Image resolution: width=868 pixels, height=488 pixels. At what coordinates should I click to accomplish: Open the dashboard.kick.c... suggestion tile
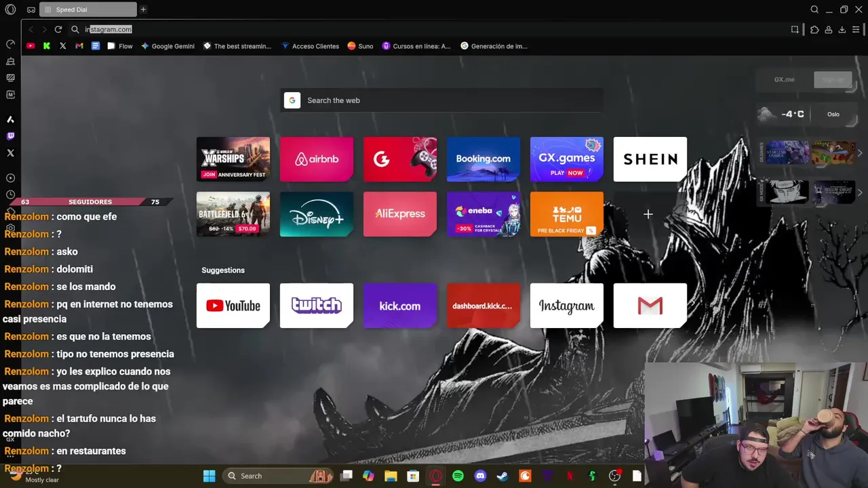coord(484,306)
